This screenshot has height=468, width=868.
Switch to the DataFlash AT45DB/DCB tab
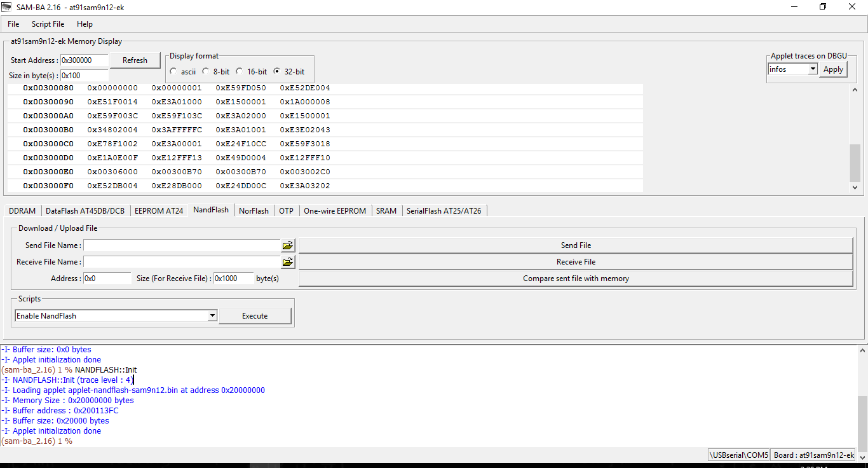point(85,211)
